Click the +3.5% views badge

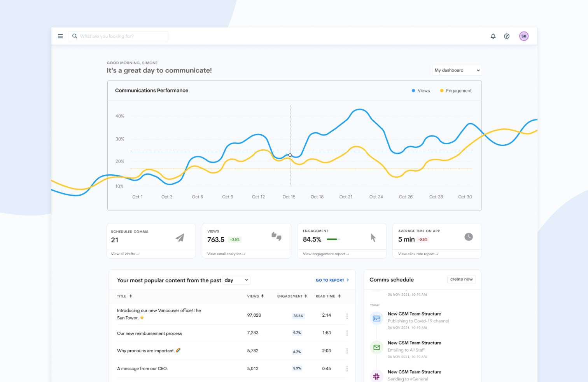235,240
